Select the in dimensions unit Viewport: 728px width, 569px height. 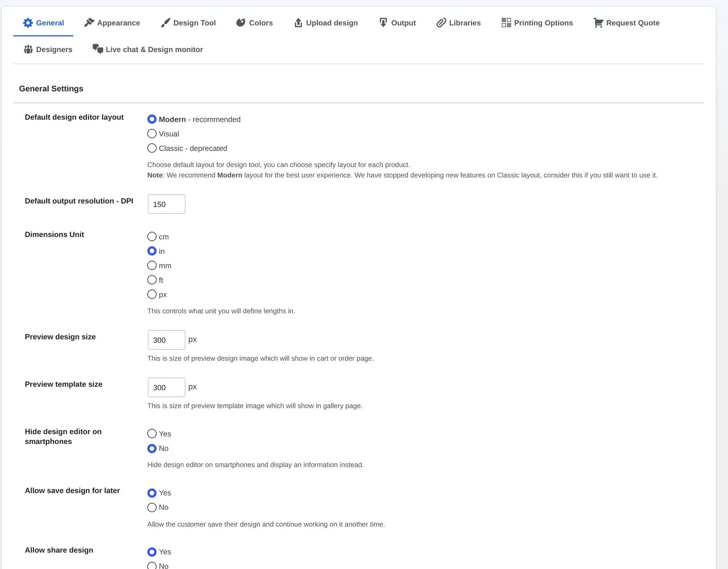point(152,251)
